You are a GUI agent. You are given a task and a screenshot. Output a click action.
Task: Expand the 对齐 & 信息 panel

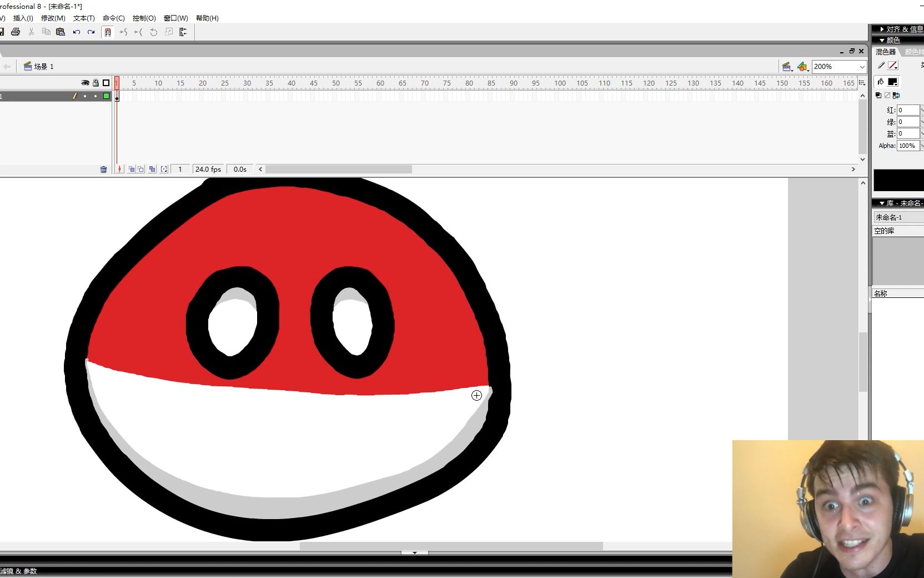click(898, 29)
